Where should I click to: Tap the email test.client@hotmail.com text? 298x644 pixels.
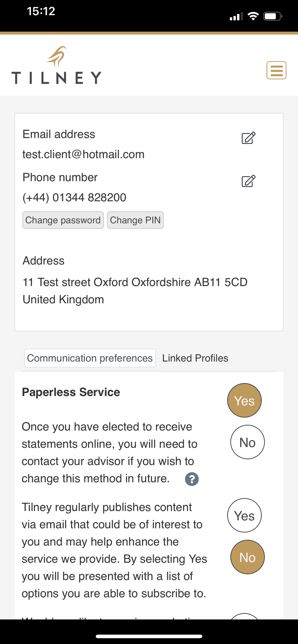[x=83, y=155]
